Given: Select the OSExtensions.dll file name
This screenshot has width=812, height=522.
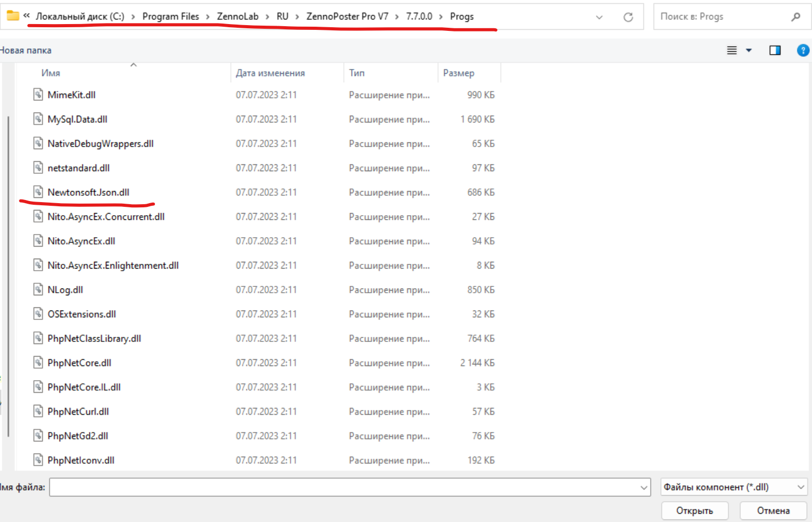Looking at the screenshot, I should [x=82, y=314].
